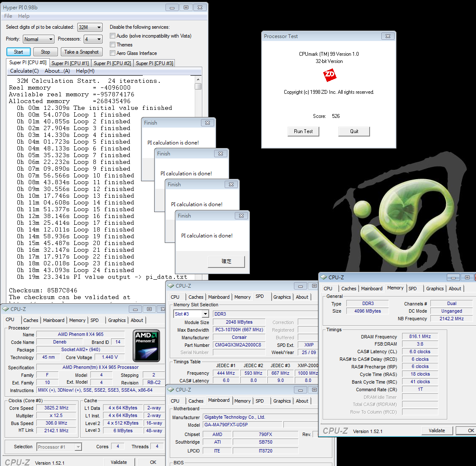
Task: Minimize the Hyper PI window
Action: 172,8
